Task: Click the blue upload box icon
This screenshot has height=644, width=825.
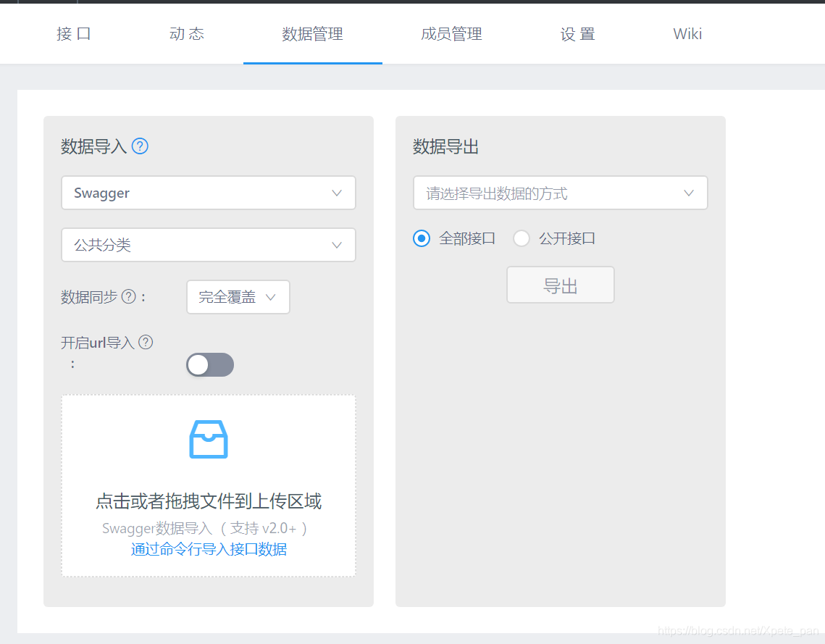Action: click(209, 438)
